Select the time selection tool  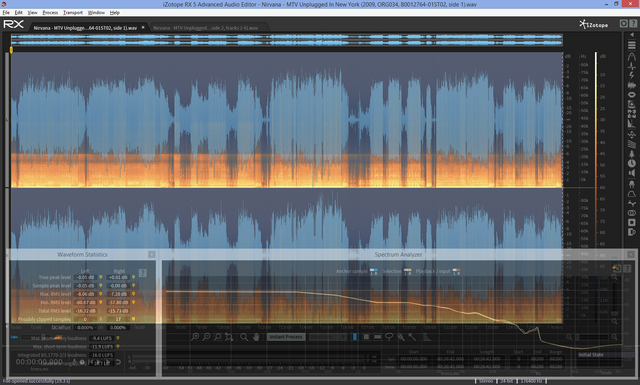pyautogui.click(x=355, y=337)
